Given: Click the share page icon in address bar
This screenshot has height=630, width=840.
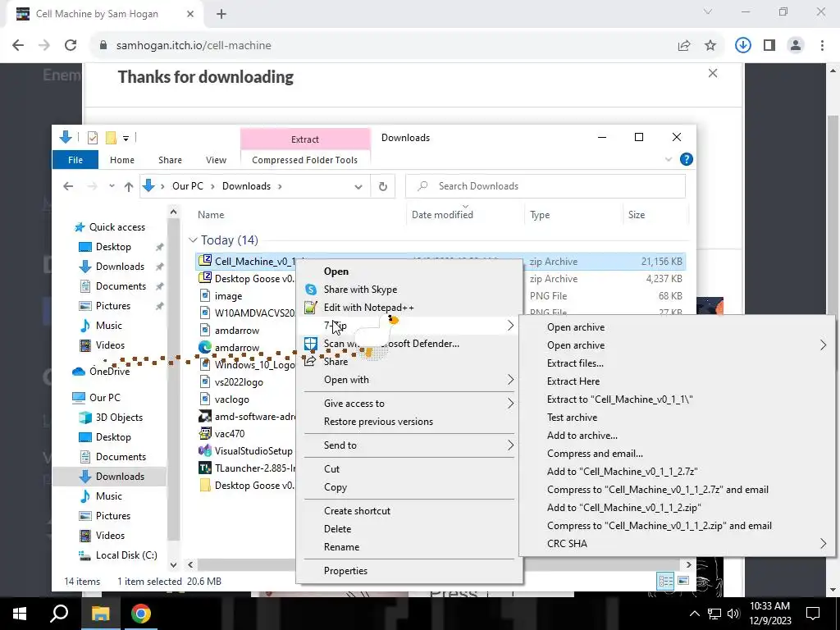Looking at the screenshot, I should tap(684, 46).
